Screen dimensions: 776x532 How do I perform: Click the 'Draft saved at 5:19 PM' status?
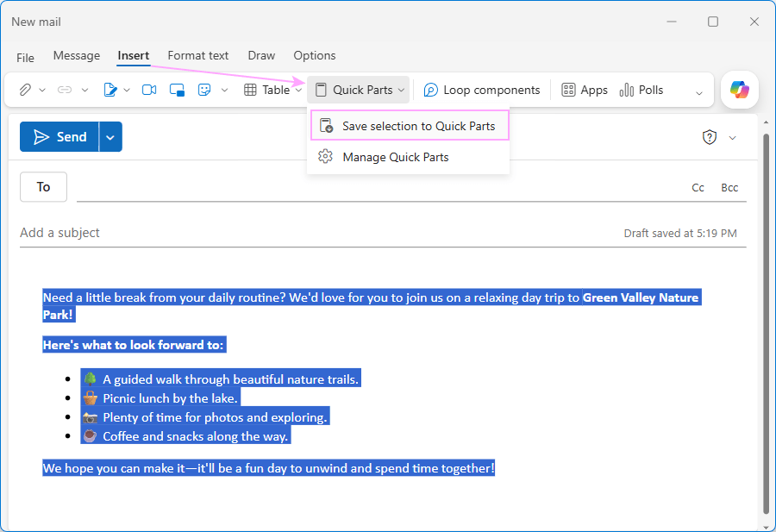click(x=680, y=233)
